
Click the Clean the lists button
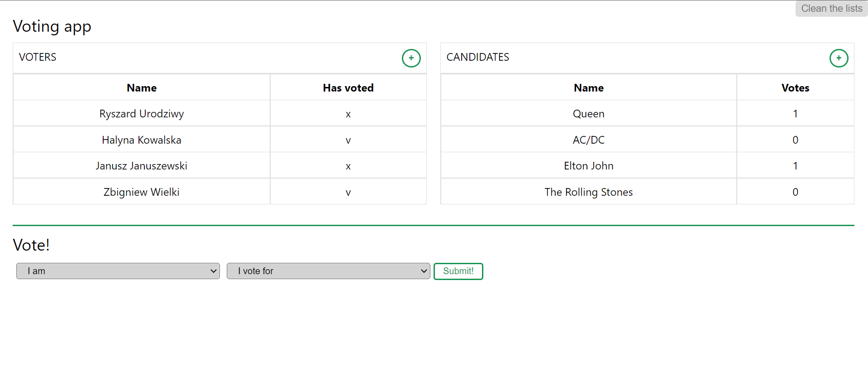click(832, 9)
